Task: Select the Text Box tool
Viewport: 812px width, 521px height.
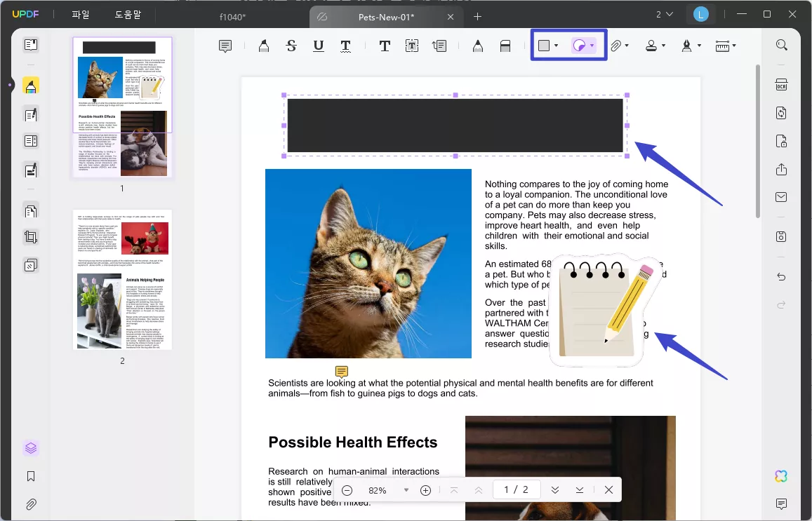Action: point(412,46)
